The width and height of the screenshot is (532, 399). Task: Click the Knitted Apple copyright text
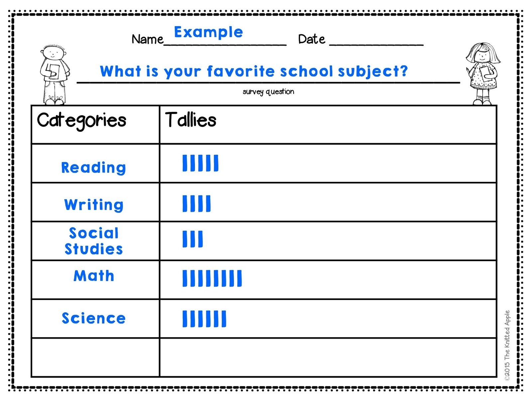coord(507,345)
